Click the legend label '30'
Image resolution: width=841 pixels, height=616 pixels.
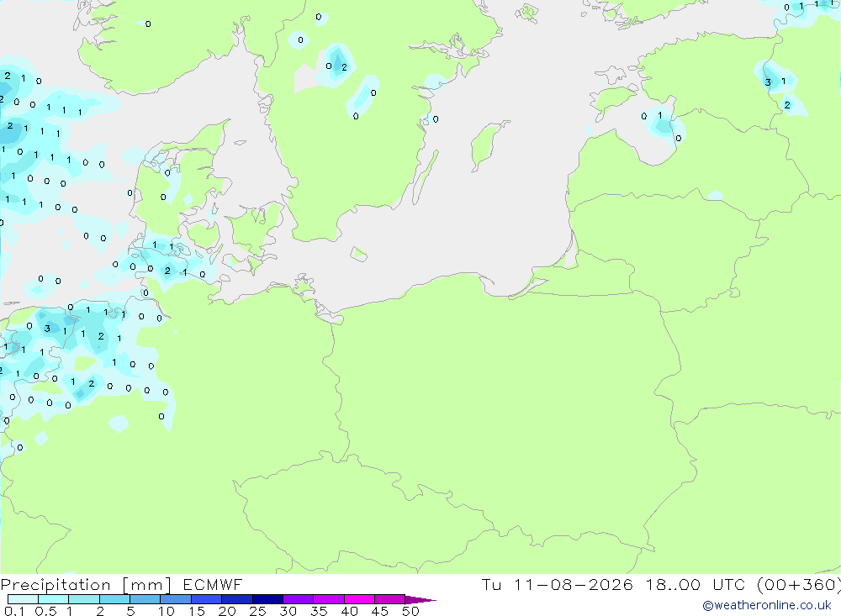pos(288,611)
